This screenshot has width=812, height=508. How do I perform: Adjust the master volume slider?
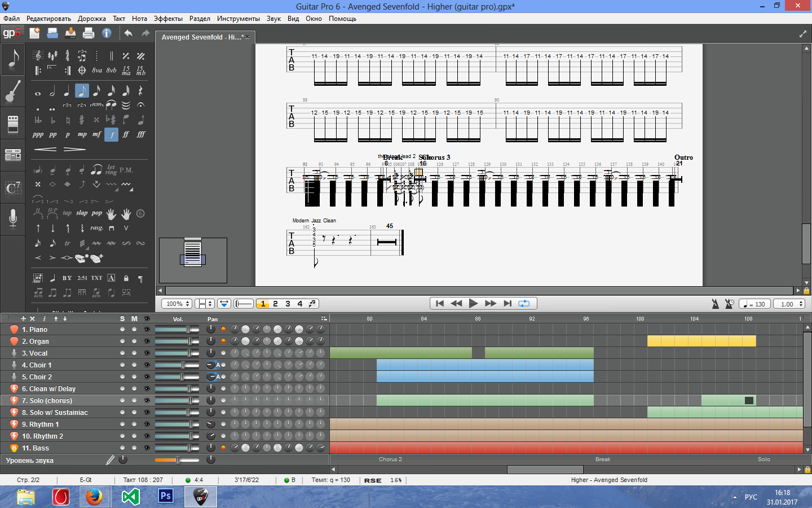pyautogui.click(x=177, y=460)
